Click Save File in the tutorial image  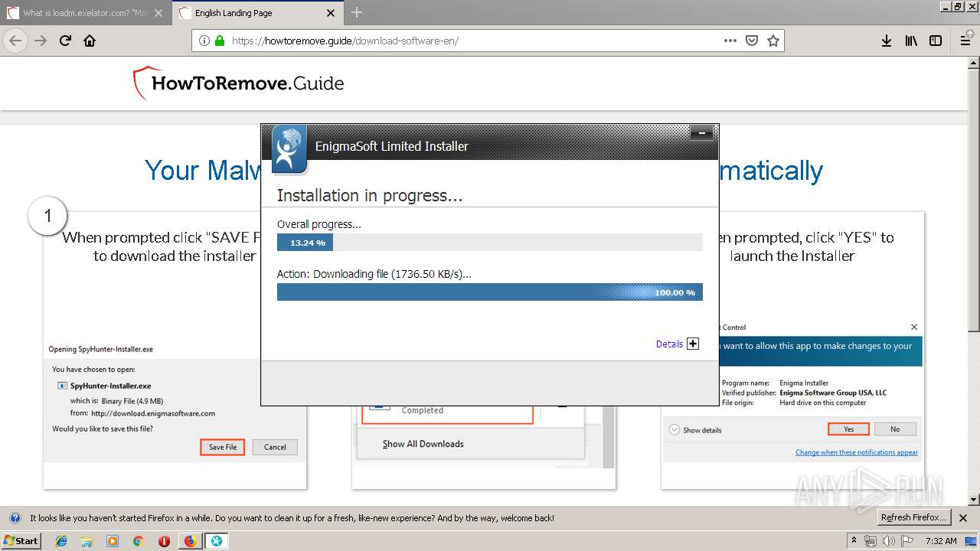point(222,447)
